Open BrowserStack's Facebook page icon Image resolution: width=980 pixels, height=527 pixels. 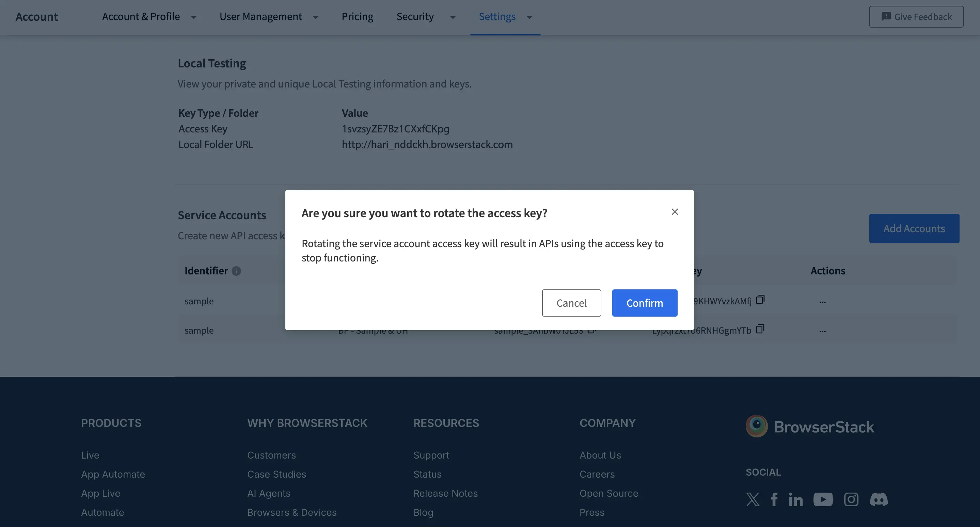click(x=774, y=499)
